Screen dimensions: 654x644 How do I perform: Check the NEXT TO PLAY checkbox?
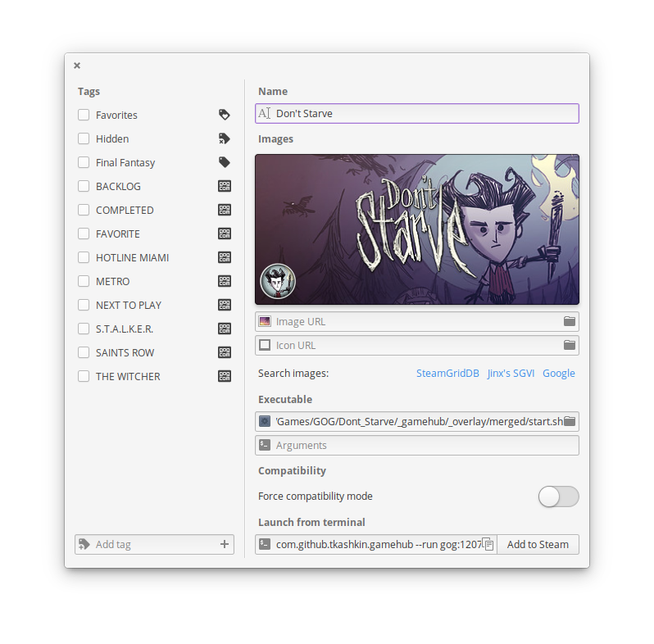[84, 305]
